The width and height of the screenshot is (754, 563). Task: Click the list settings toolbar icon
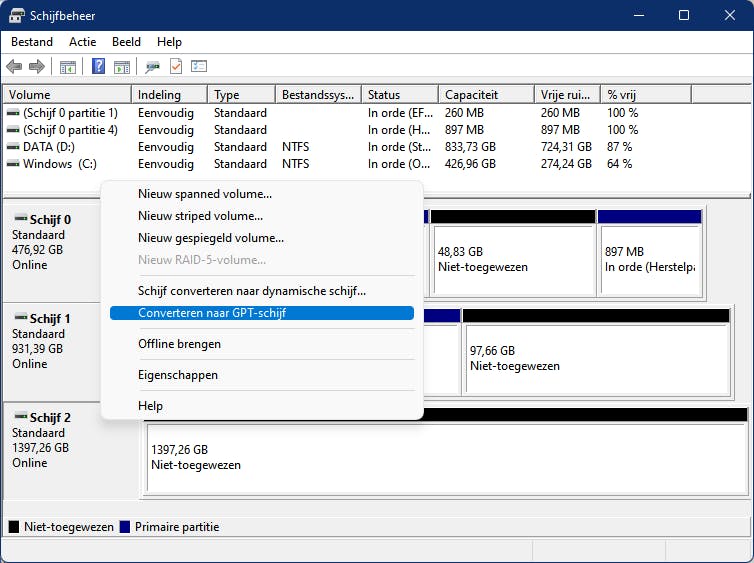click(199, 67)
